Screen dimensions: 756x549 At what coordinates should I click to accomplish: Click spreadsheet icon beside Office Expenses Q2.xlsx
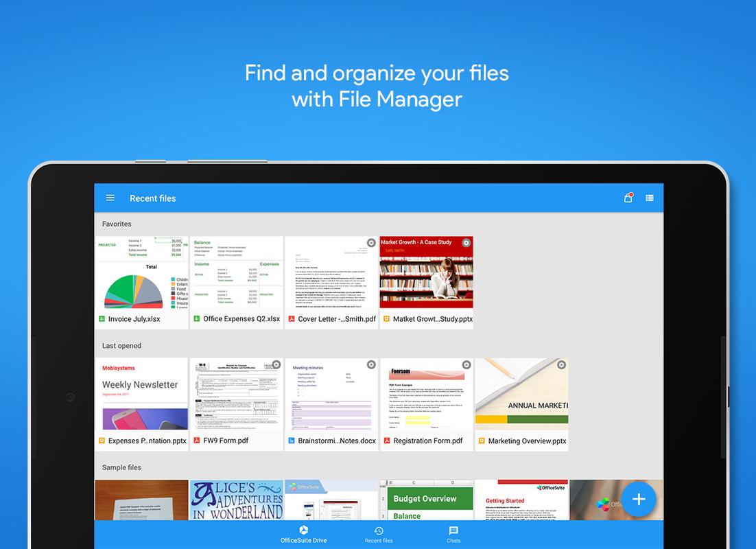[197, 319]
